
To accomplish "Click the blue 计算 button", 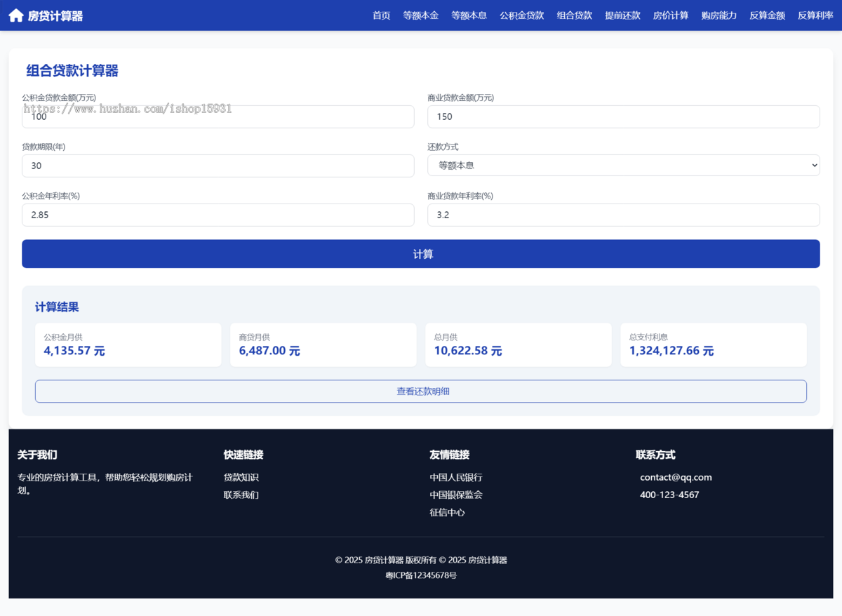I will point(421,254).
